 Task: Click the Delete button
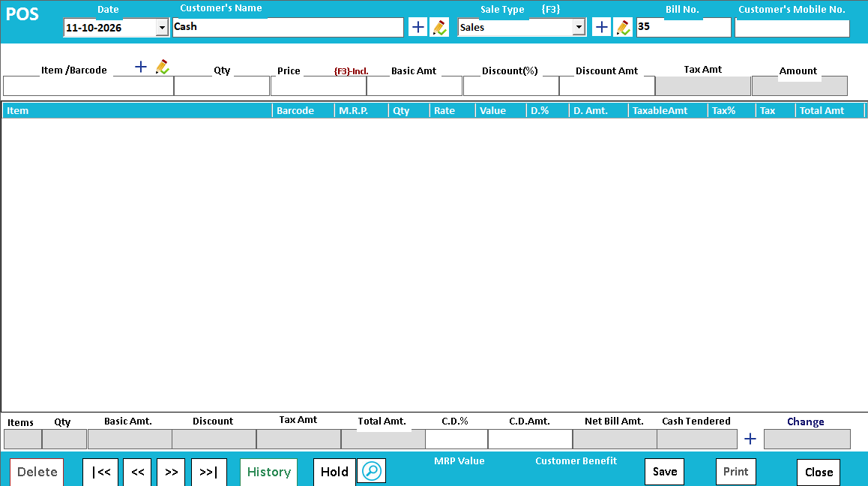pyautogui.click(x=37, y=472)
